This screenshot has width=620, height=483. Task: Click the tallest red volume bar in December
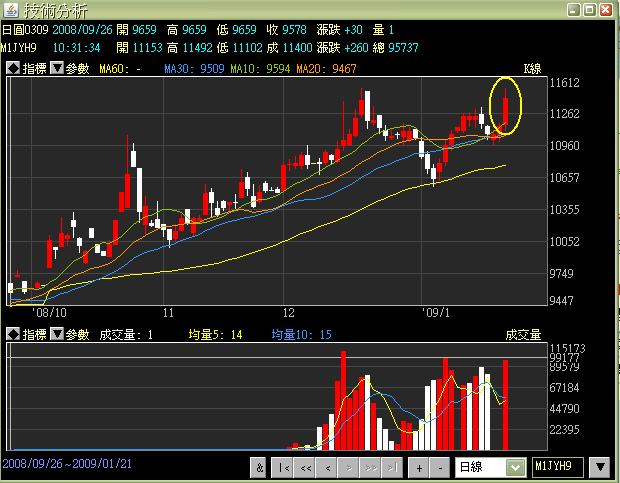(x=343, y=400)
